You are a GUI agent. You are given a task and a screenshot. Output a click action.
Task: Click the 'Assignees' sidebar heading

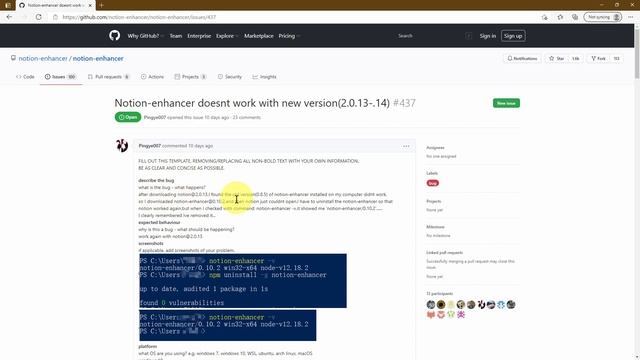click(x=435, y=148)
